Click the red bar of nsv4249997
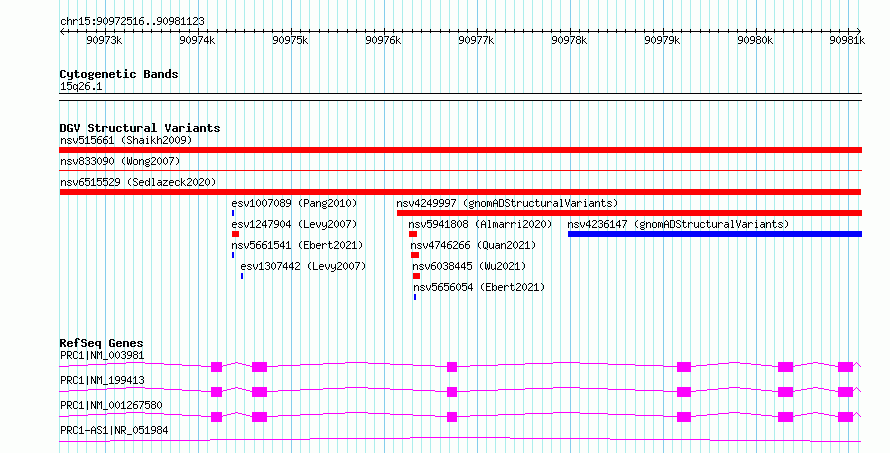This screenshot has width=890, height=453. click(x=629, y=213)
